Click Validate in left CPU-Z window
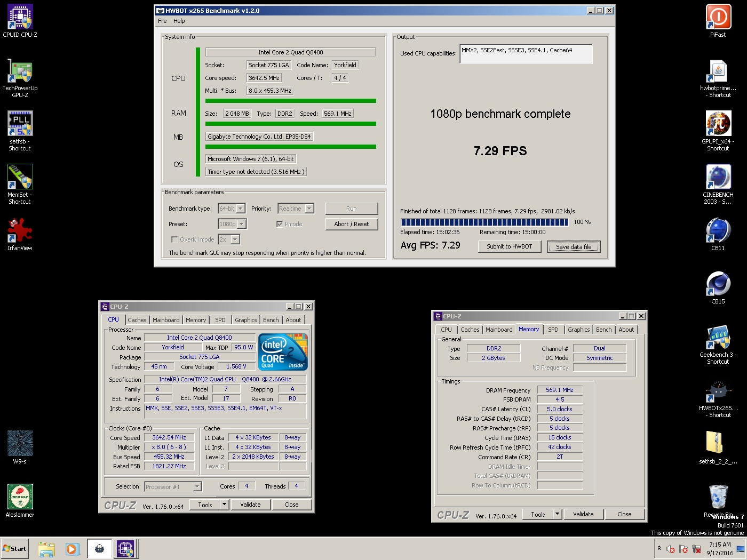The image size is (747, 560). click(250, 505)
